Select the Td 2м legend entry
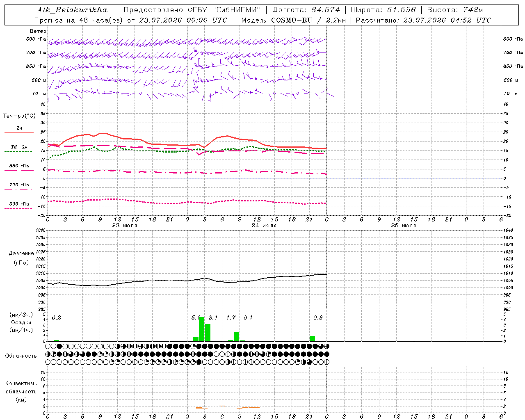 point(19,147)
